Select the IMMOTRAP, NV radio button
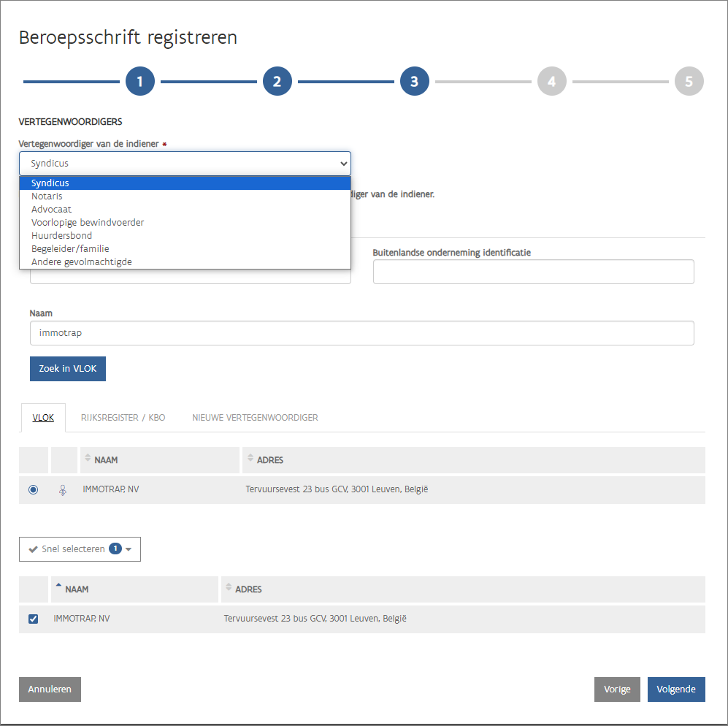728x726 pixels. click(x=33, y=490)
